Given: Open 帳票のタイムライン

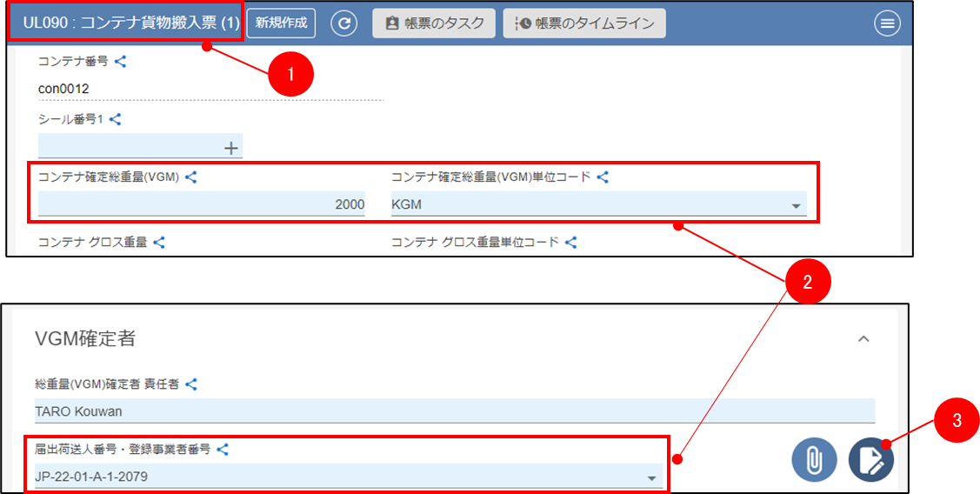Looking at the screenshot, I should [584, 23].
